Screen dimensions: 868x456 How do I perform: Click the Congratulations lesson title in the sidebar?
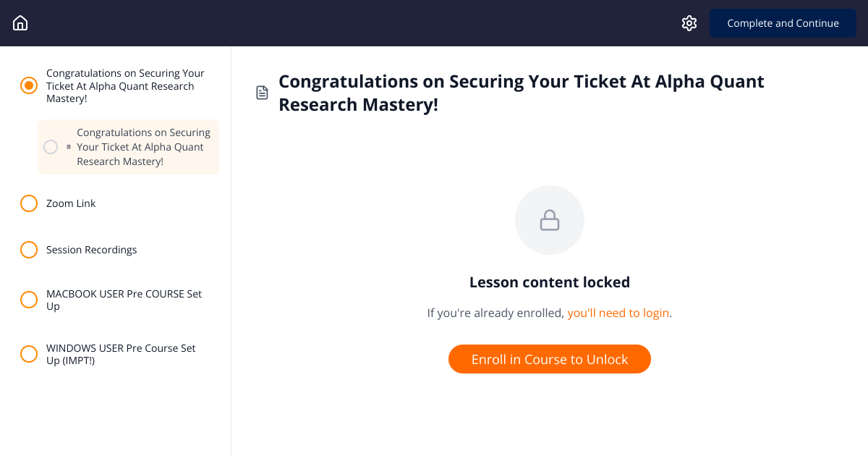[x=125, y=85]
